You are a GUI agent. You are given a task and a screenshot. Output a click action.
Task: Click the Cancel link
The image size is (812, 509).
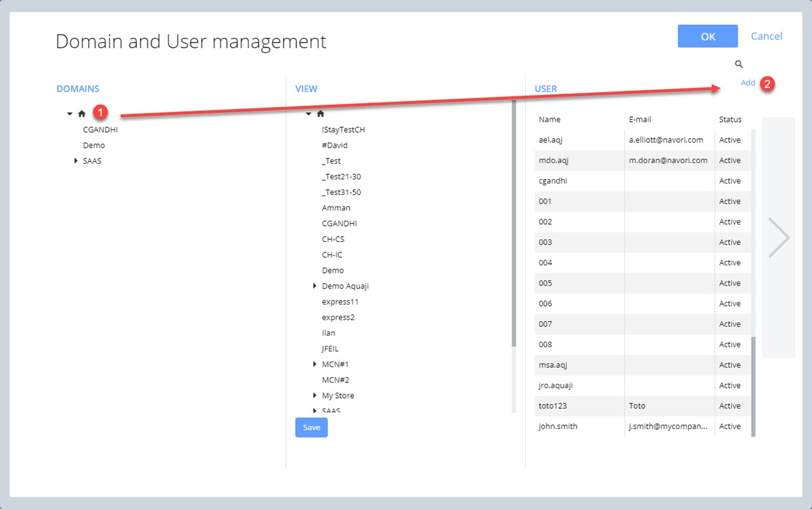pos(767,37)
